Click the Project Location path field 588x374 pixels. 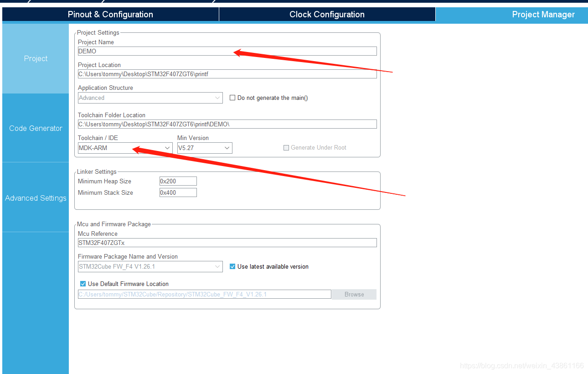[227, 74]
